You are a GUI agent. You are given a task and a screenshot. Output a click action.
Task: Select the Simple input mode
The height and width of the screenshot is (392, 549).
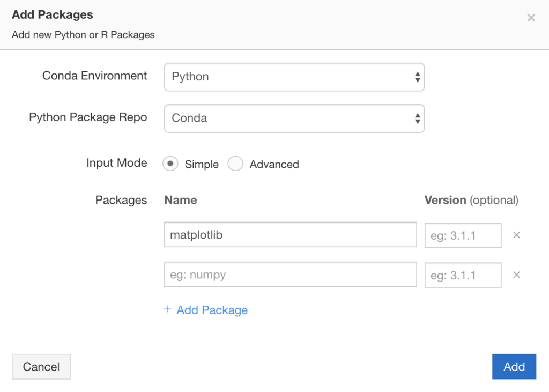[170, 164]
